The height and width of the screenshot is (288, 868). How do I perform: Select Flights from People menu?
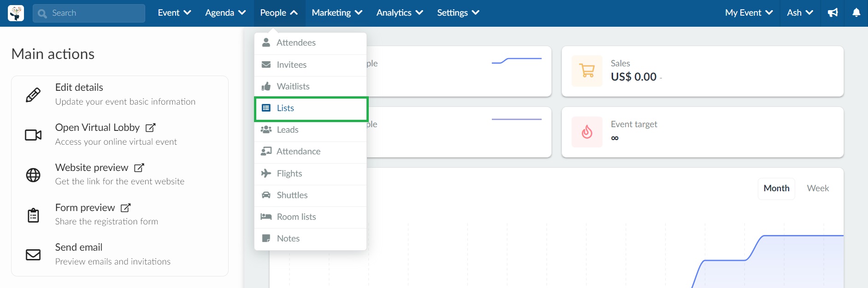point(310,174)
